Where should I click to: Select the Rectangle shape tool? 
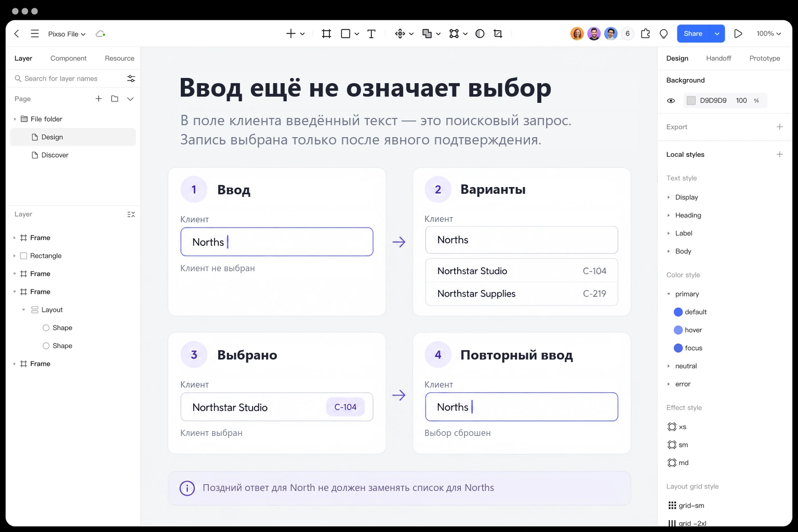click(x=345, y=34)
